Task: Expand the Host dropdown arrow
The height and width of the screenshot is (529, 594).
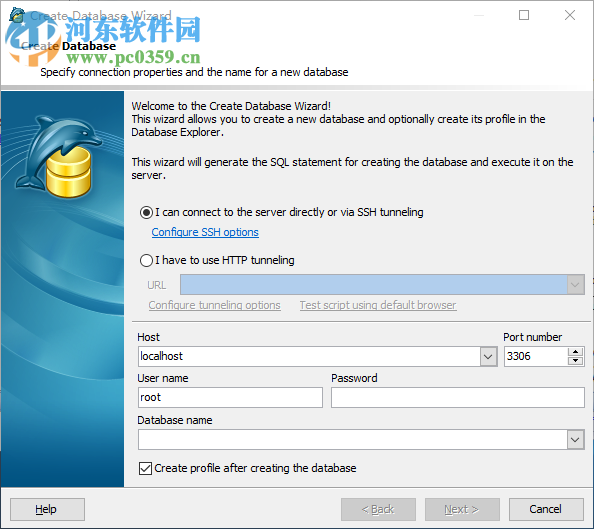Action: point(488,357)
